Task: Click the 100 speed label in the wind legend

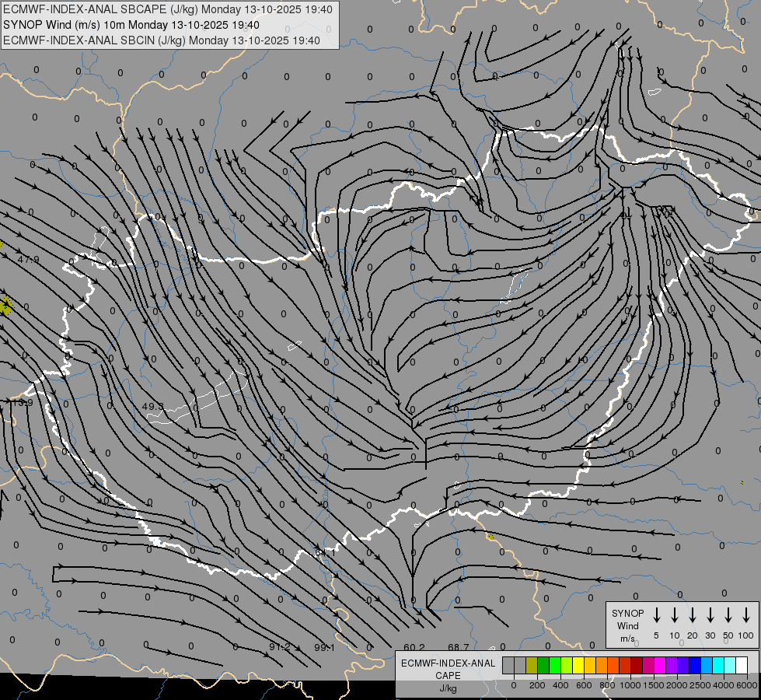Action: pos(746,635)
